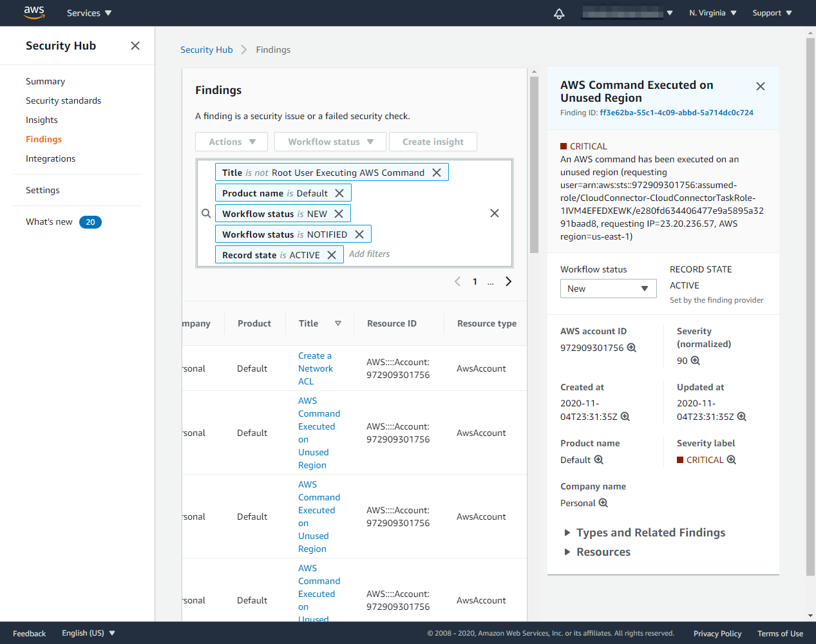Image resolution: width=816 pixels, height=644 pixels.
Task: Filter by Updated at timestamp magnifier icon
Action: [742, 417]
